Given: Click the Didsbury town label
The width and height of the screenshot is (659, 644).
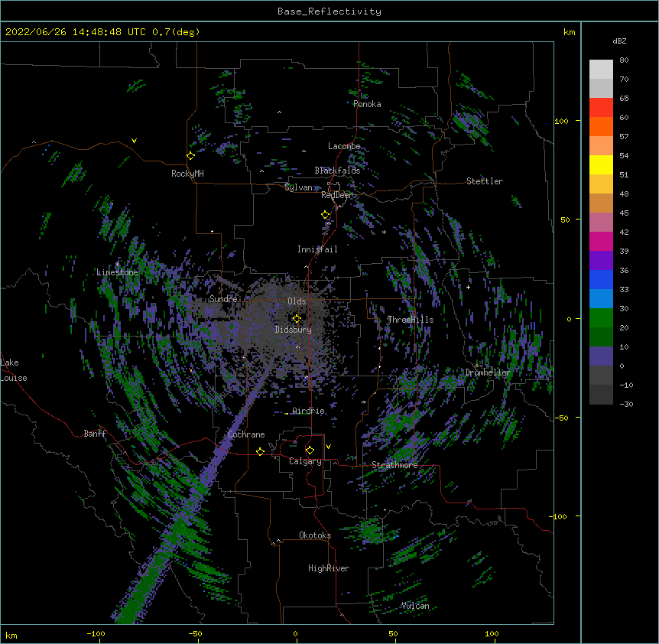Looking at the screenshot, I should pos(294,330).
